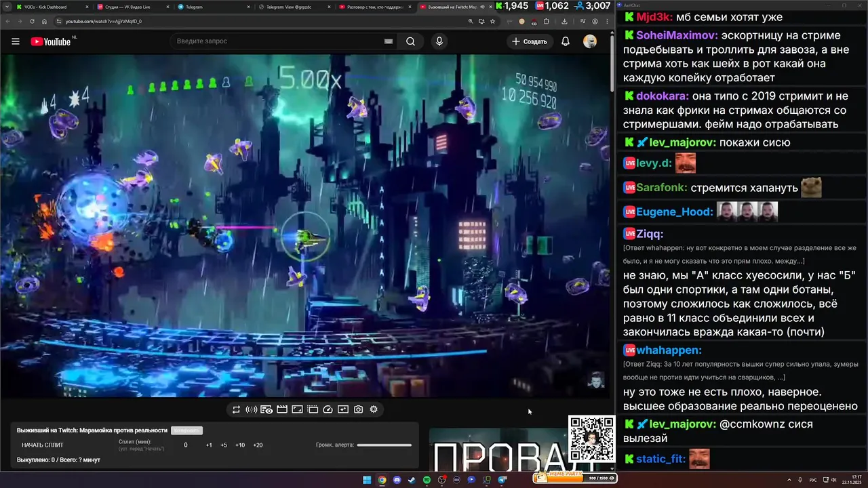Open the browser extensions puzzle icon
Image resolution: width=868 pixels, height=488 pixels.
(547, 21)
